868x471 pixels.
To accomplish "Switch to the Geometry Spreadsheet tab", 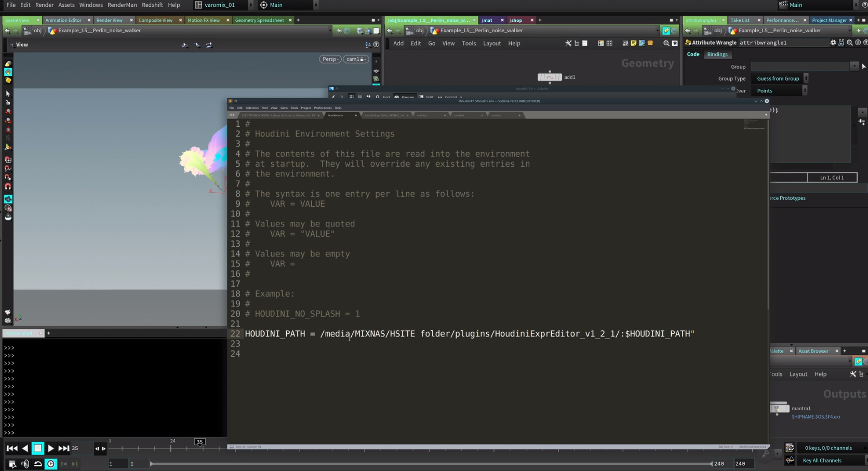I will [x=259, y=20].
